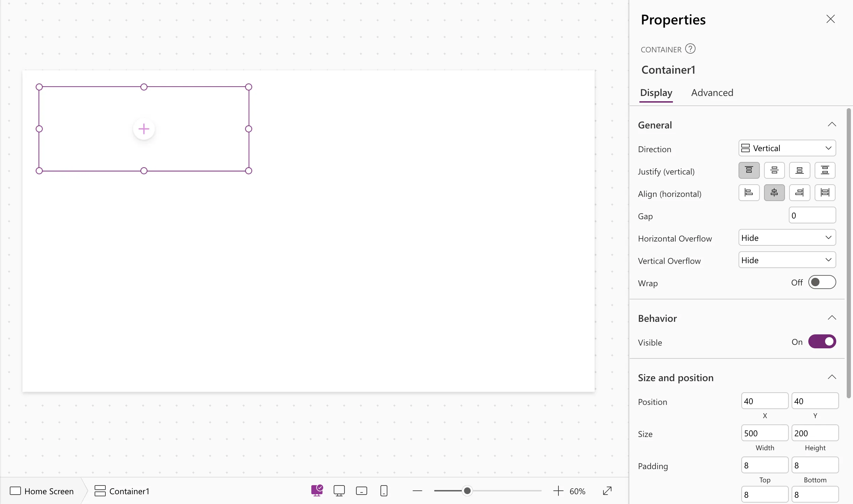Open the Direction dropdown showing Vertical

pos(787,148)
